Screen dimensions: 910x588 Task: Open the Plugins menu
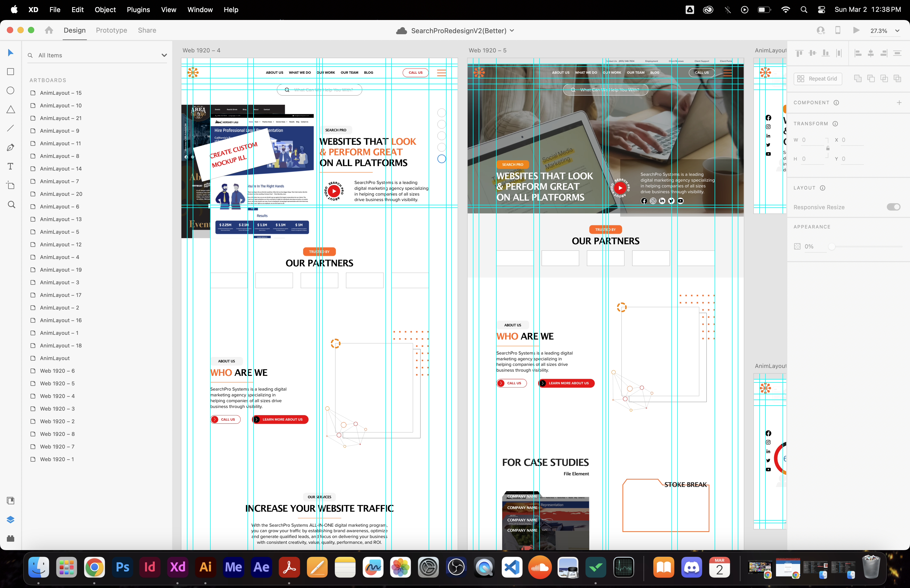[138, 9]
